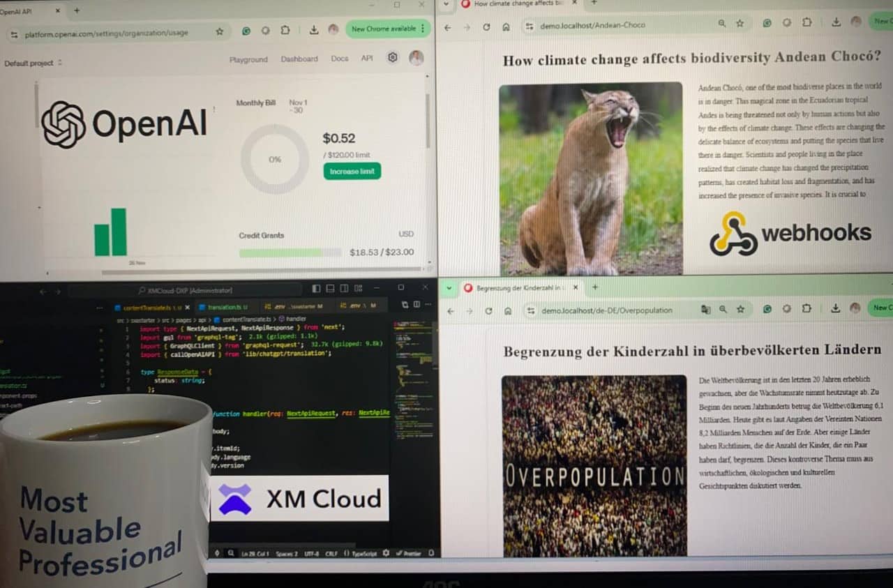Open the Dashboard menu on OpenAI

[299, 59]
